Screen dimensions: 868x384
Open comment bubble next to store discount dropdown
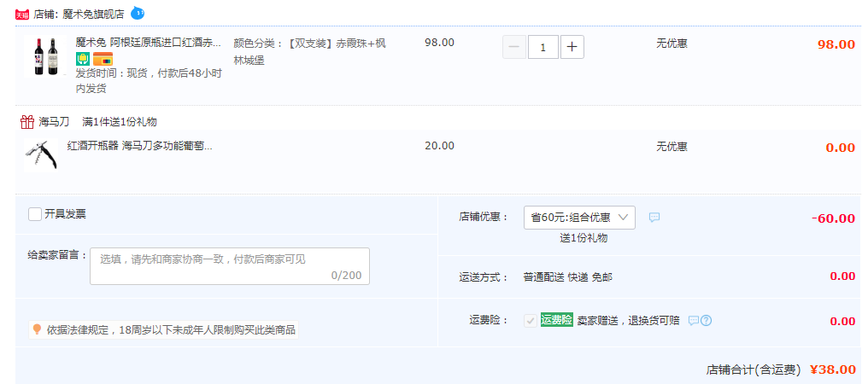654,218
